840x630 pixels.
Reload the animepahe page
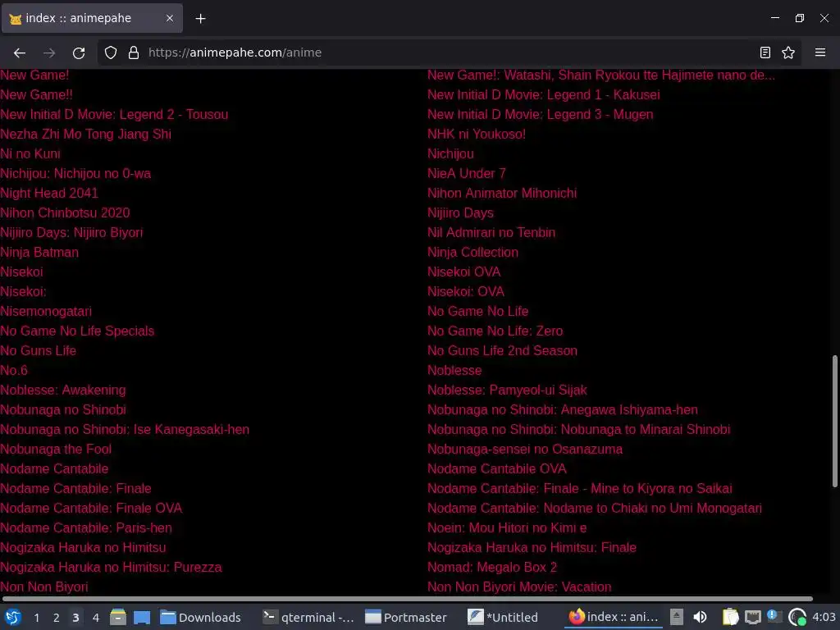pos(79,52)
